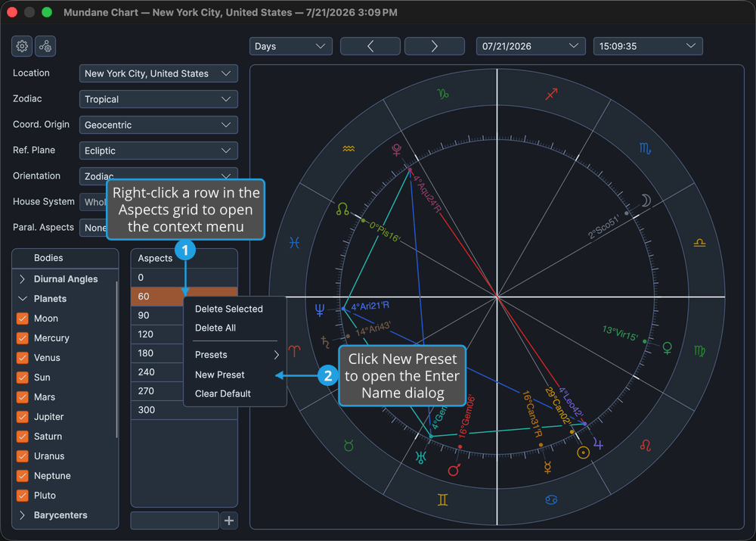Click the Capricorn sign symbol

(x=442, y=94)
